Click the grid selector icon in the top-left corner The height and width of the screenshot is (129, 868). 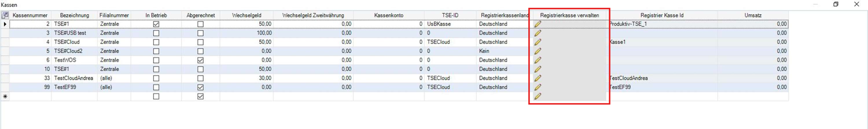pos(5,15)
